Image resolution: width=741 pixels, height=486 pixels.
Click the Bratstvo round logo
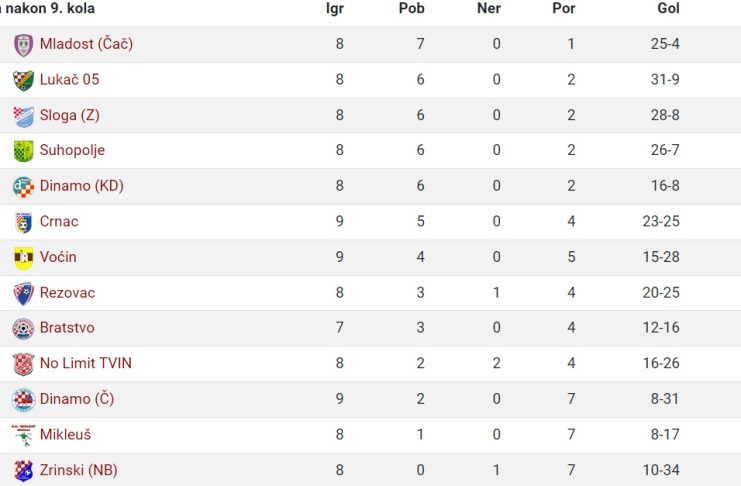click(x=23, y=329)
